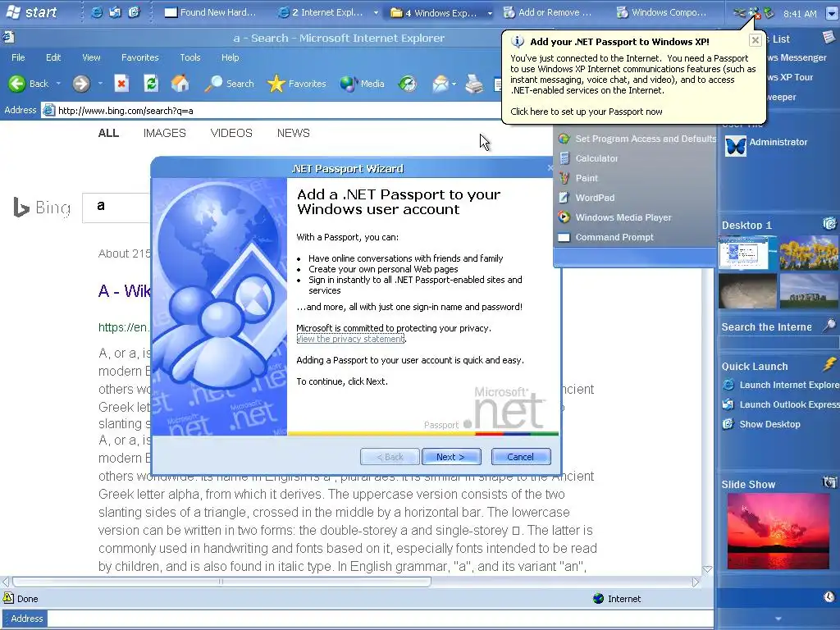Launch Outlook Express from Quick Launch panel

[780, 405]
